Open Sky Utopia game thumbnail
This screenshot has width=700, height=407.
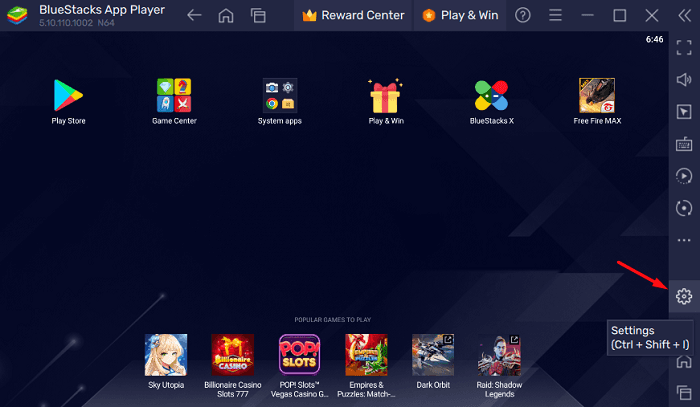click(x=166, y=355)
